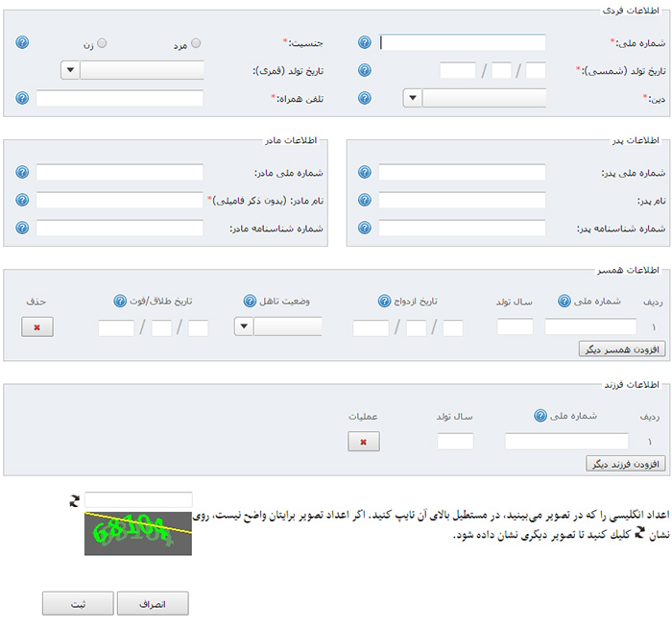Viewport: 672px width, 628px height.
Task: Click help icon beside child شماره ملی header
Action: click(540, 416)
